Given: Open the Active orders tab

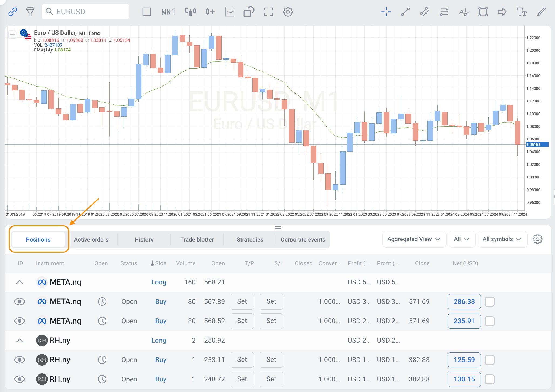Looking at the screenshot, I should [x=91, y=239].
